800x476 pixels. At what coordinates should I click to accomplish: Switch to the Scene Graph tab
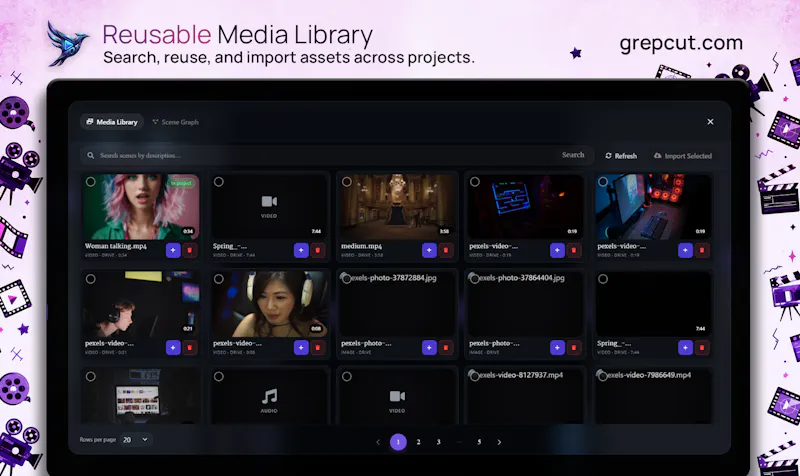[x=176, y=122]
